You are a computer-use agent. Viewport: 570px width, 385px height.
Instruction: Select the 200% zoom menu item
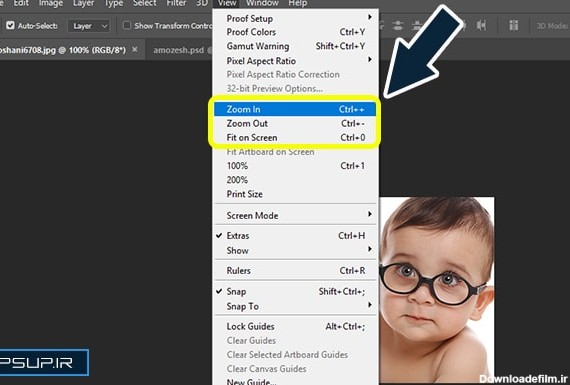(295, 180)
